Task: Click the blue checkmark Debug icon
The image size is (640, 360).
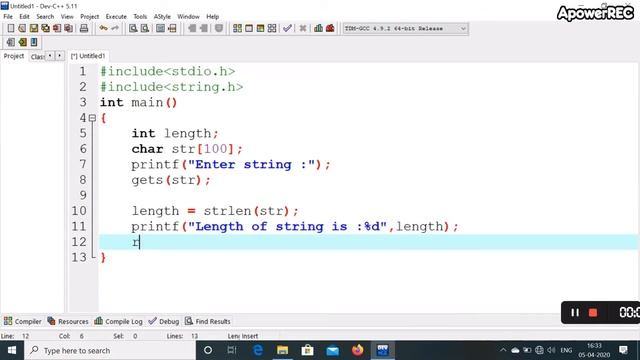Action: (287, 28)
